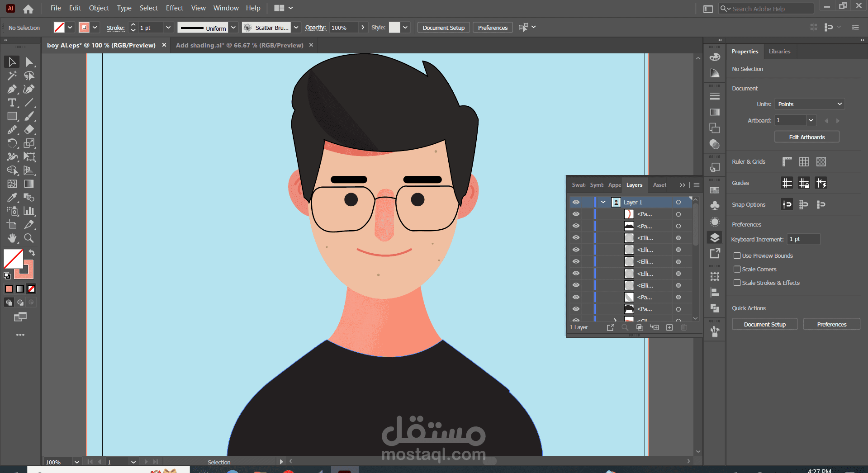Collapse the Layer 1 tree arrow

[x=603, y=202]
